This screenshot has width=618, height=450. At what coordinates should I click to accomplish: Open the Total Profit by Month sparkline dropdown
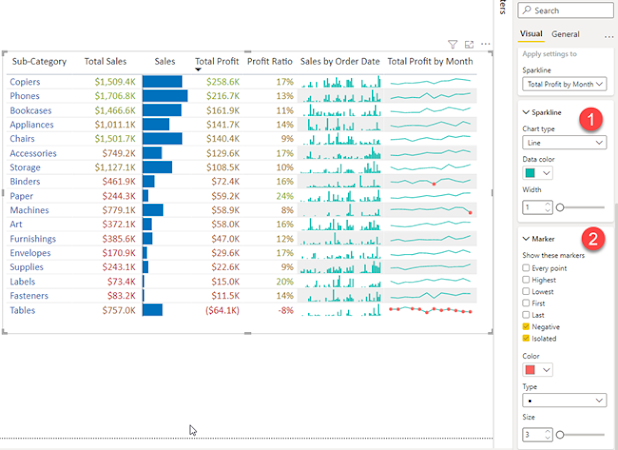(x=564, y=84)
